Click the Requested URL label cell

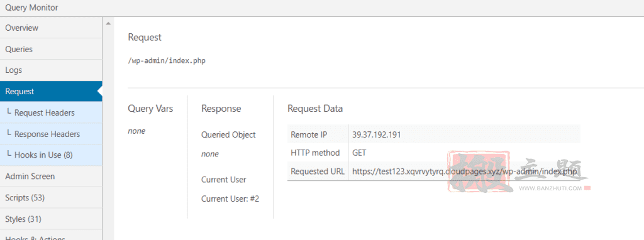tap(318, 172)
